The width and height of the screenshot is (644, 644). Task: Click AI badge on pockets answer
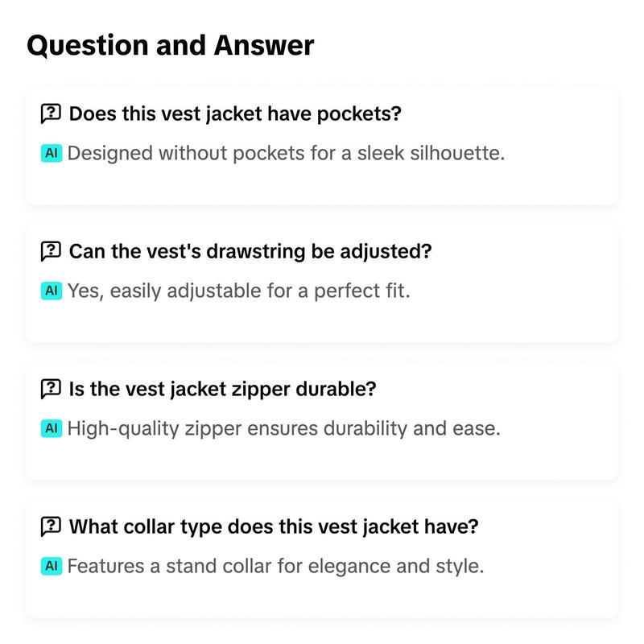[x=52, y=153]
